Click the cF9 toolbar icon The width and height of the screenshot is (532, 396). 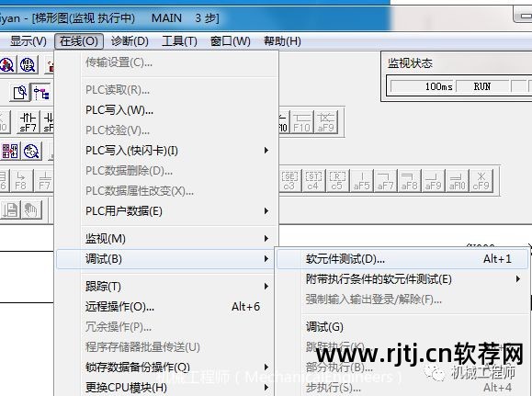tap(481, 180)
